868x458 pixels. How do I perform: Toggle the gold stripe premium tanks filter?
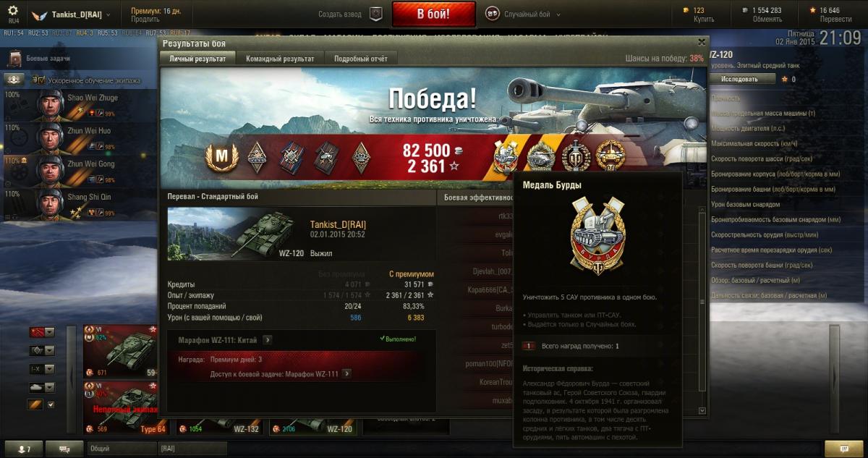35,404
